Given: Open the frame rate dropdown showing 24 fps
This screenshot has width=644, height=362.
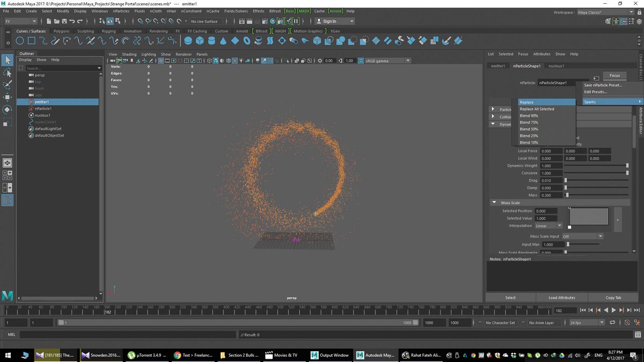Looking at the screenshot, I should (587, 322).
